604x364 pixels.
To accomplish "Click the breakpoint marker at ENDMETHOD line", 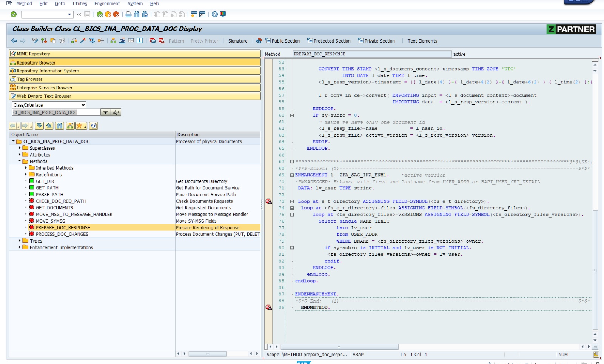I will [x=269, y=307].
